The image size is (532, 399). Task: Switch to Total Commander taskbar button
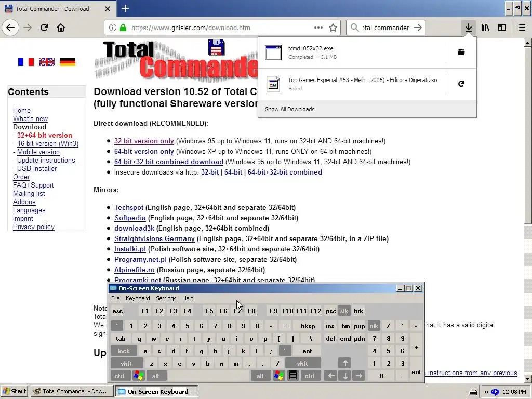pos(72,391)
